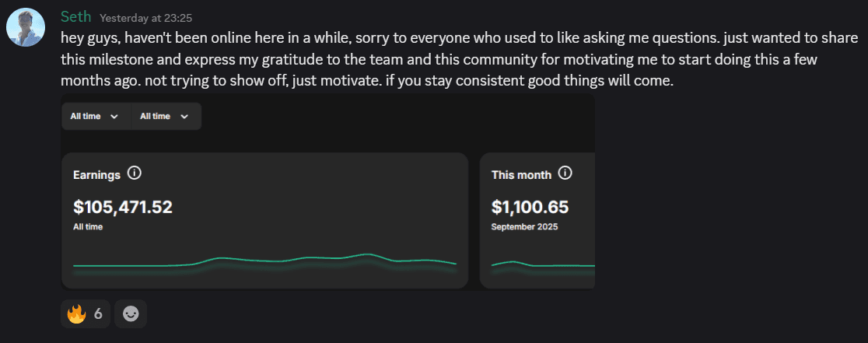Open the first 'All time' dropdown
This screenshot has width=868, height=343.
95,117
